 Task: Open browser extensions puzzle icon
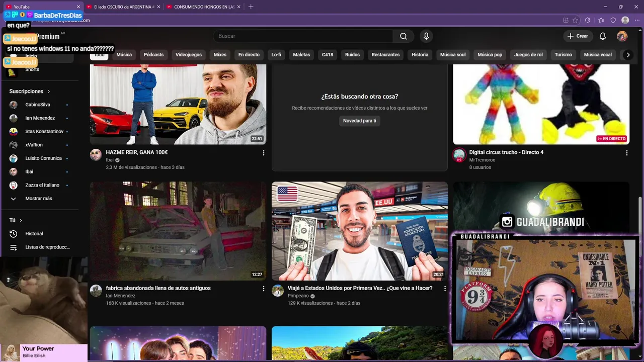(588, 20)
